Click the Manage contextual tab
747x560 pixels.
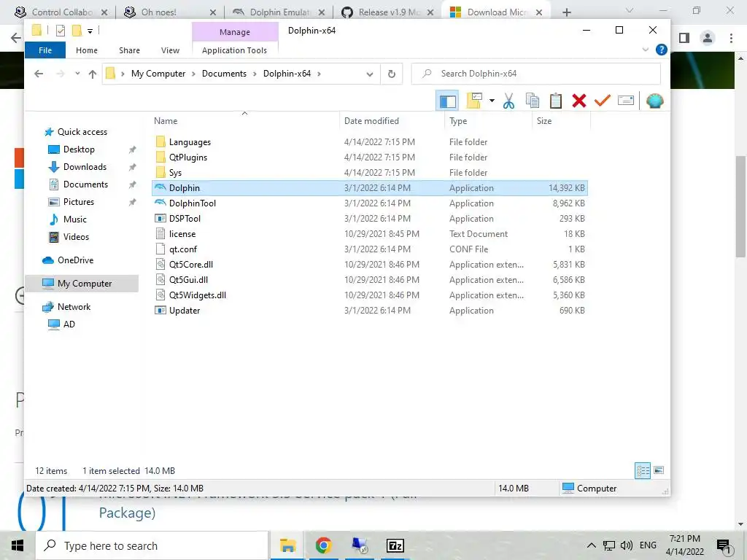tap(235, 32)
